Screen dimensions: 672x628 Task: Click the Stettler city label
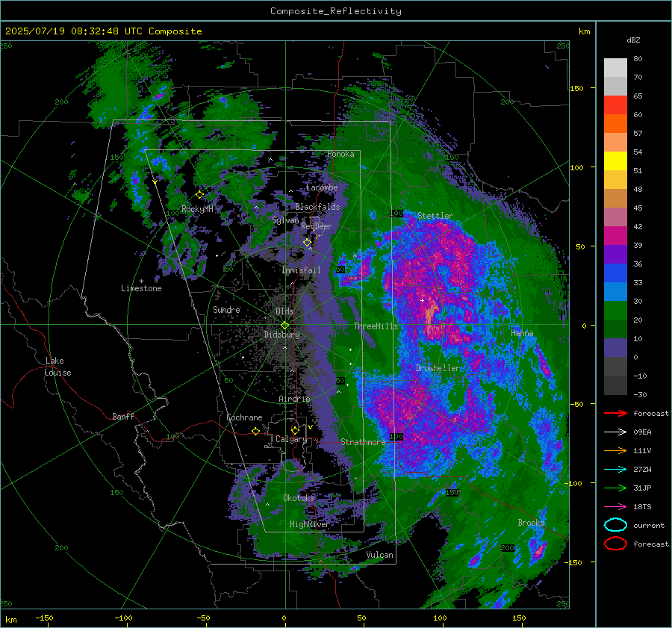[x=435, y=216]
